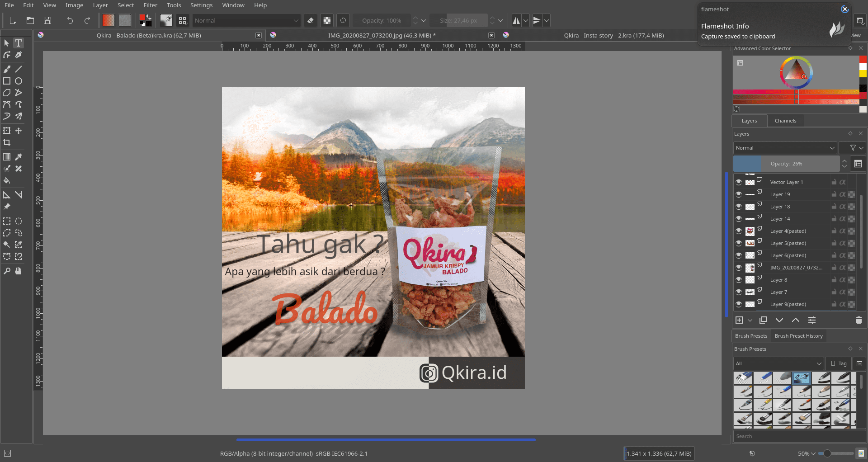The image size is (868, 462).
Task: Adjust the layer Opacity 26% slider
Action: click(786, 164)
